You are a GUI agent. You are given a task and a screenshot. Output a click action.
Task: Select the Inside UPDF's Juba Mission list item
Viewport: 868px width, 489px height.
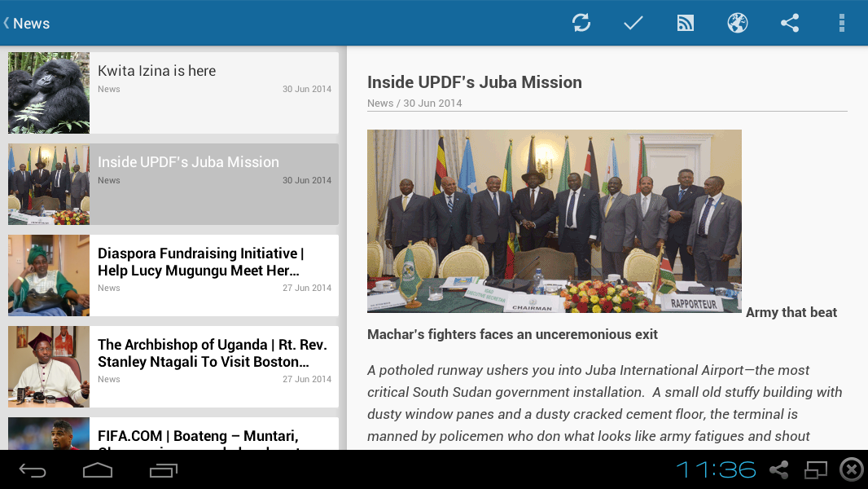173,184
